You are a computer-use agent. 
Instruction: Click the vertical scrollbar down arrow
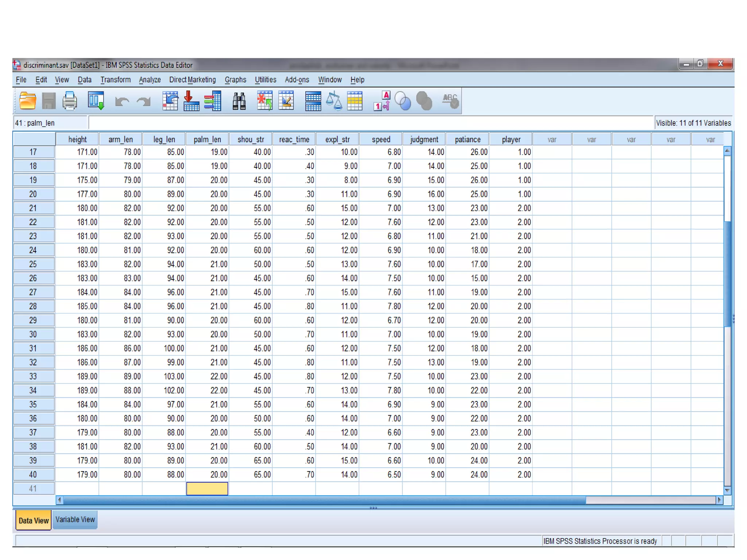[x=727, y=490]
